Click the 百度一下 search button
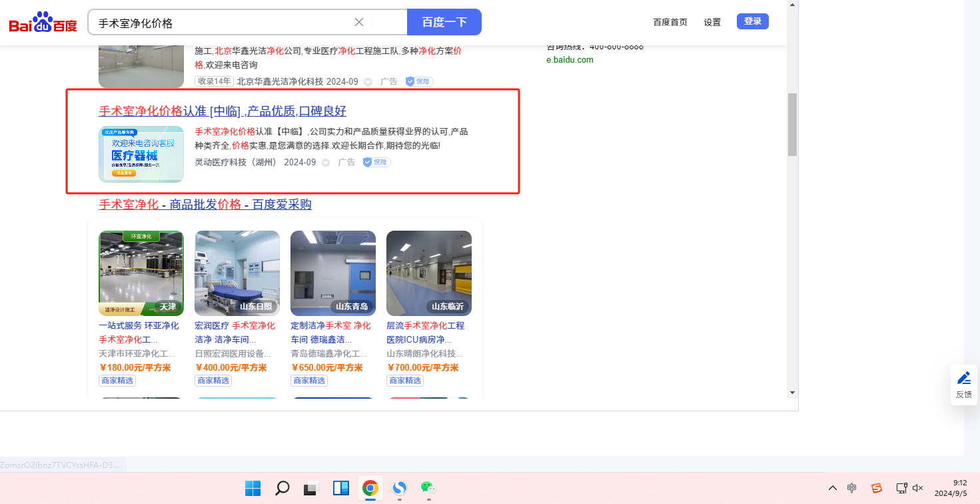Image resolution: width=980 pixels, height=504 pixels. [x=444, y=22]
